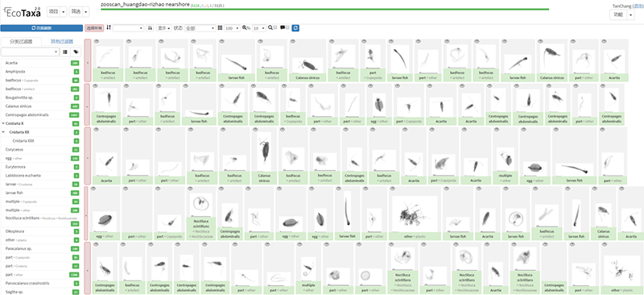The width and height of the screenshot is (644, 295).
Task: Toggle the comment bubble checkbox in toolbar
Action: 288,27
